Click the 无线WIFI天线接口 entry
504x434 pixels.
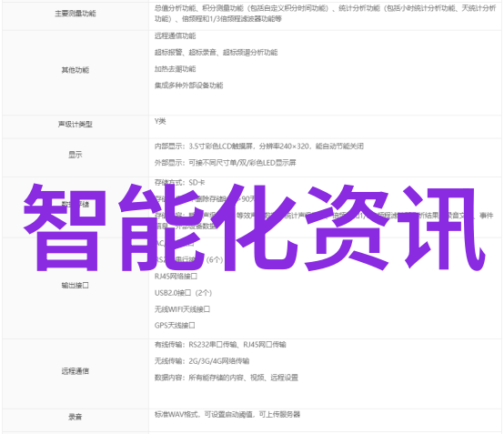(182, 309)
